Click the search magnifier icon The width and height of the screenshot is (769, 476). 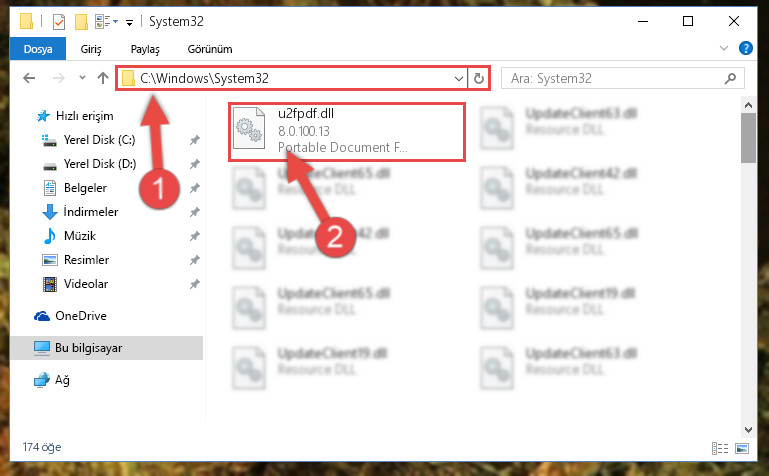click(x=730, y=78)
